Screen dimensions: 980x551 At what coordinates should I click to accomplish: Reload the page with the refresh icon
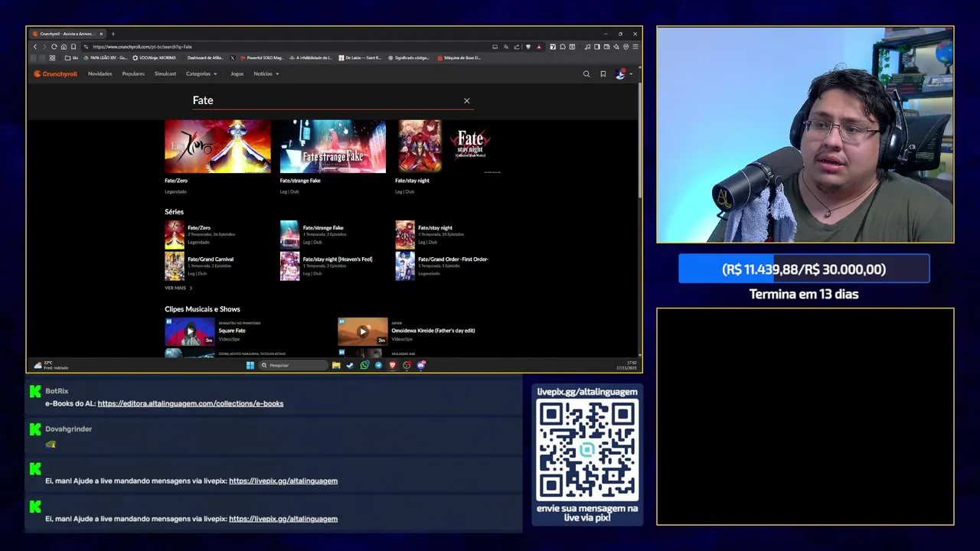(54, 47)
